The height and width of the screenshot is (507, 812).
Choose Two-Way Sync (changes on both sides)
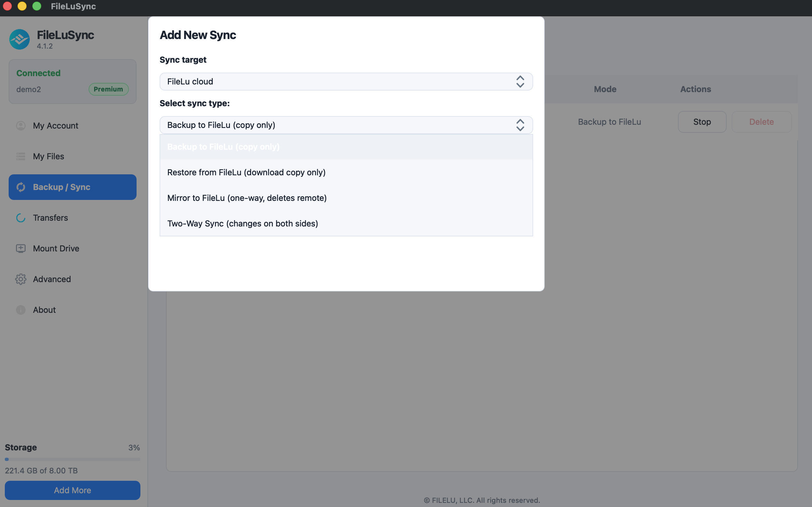coord(346,223)
